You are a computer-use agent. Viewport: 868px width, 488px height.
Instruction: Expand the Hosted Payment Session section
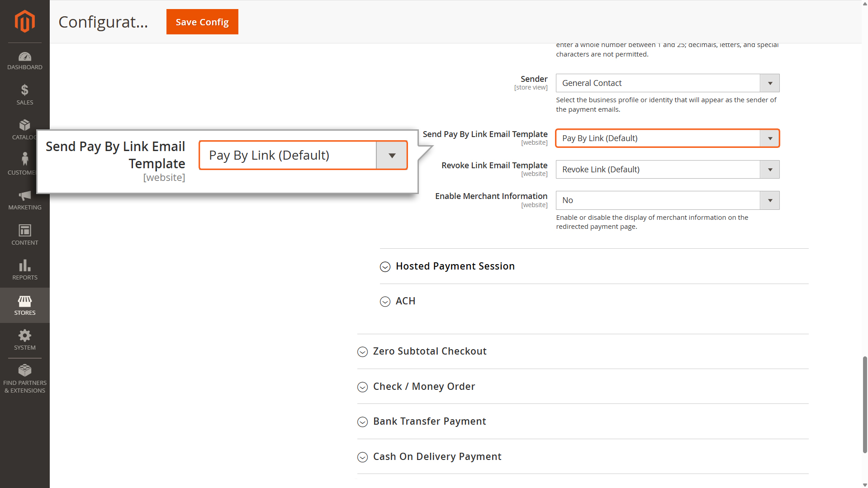pyautogui.click(x=455, y=266)
